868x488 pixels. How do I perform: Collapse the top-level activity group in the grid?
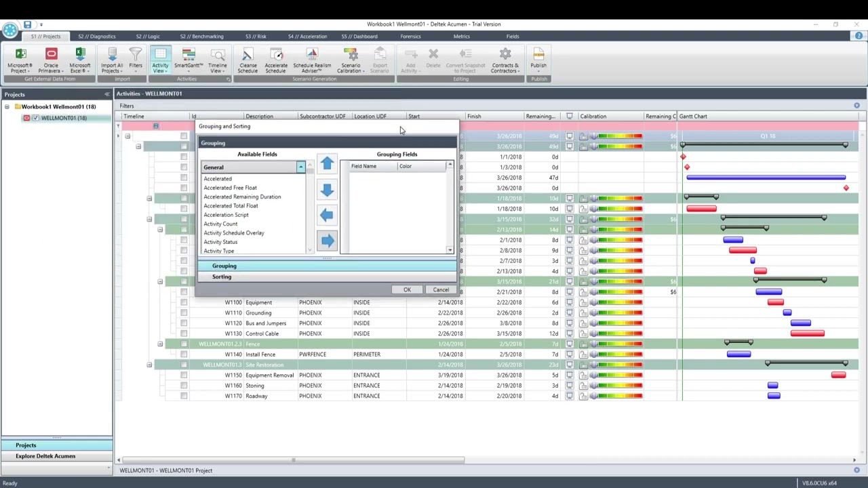[x=127, y=136]
